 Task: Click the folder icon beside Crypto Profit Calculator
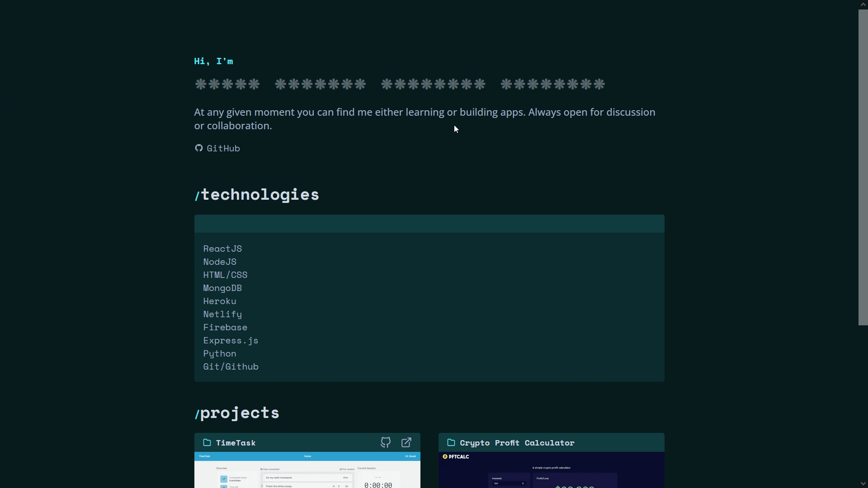point(451,443)
